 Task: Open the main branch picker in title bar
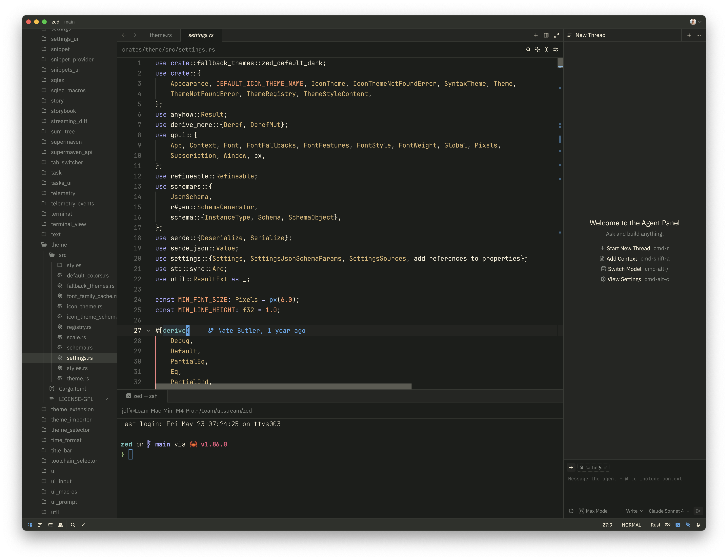click(69, 22)
